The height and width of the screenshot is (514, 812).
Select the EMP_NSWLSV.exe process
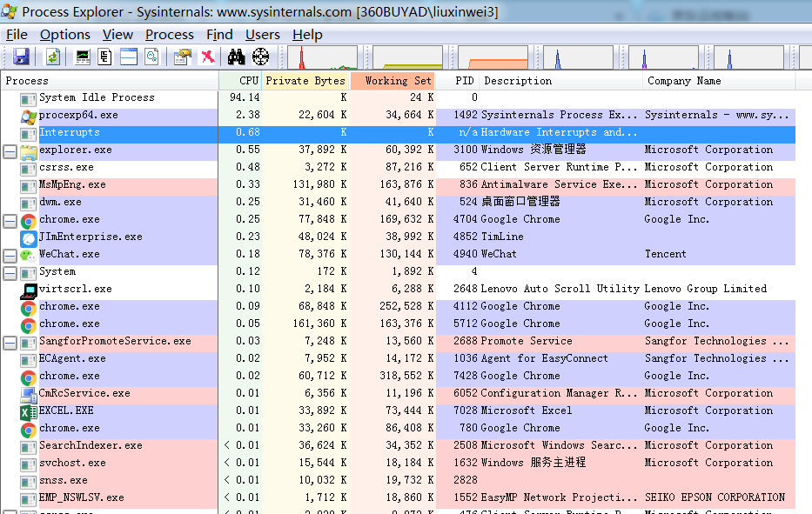[x=398, y=498]
